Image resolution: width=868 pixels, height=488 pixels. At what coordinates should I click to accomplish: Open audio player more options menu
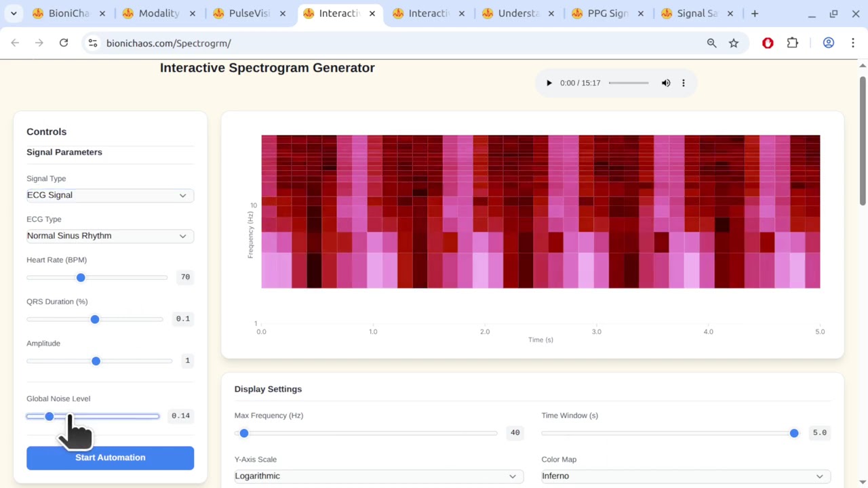tap(684, 83)
